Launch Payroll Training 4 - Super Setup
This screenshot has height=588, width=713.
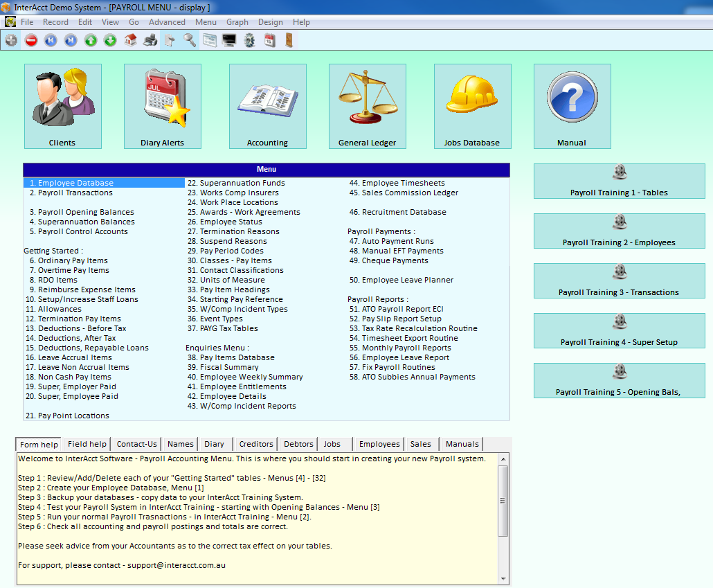tap(619, 330)
